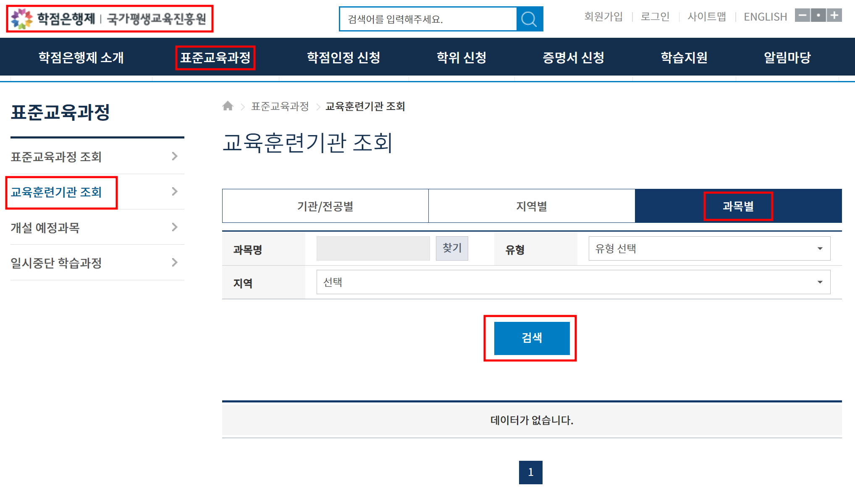The image size is (855, 504).
Task: Reset font size with the middle dot icon
Action: pyautogui.click(x=818, y=15)
